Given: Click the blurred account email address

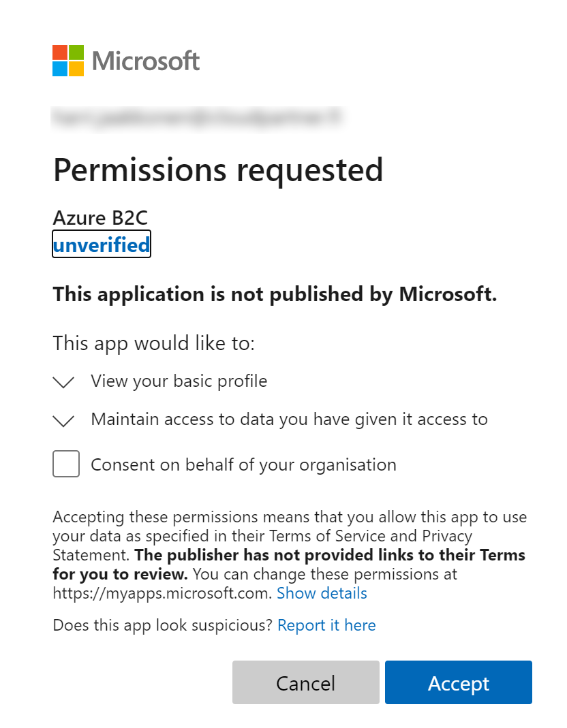Looking at the screenshot, I should (x=198, y=118).
